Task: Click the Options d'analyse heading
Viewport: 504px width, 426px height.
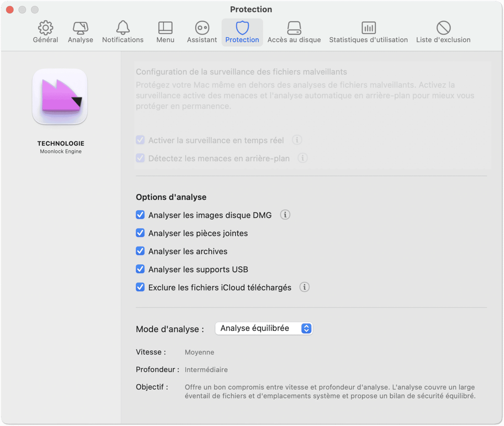Action: 171,197
